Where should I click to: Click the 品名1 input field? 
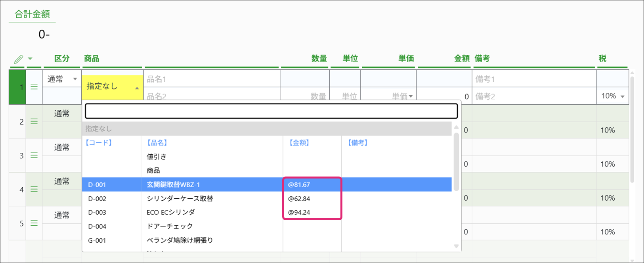click(x=212, y=79)
